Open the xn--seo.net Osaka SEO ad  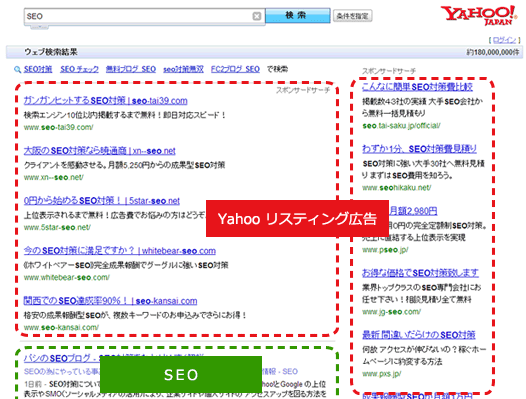pyautogui.click(x=100, y=151)
